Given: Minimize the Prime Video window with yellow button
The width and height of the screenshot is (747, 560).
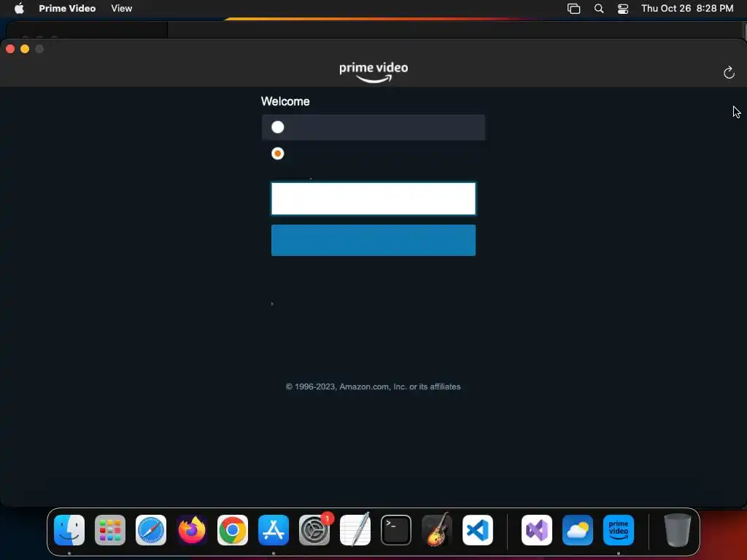Looking at the screenshot, I should [x=25, y=49].
